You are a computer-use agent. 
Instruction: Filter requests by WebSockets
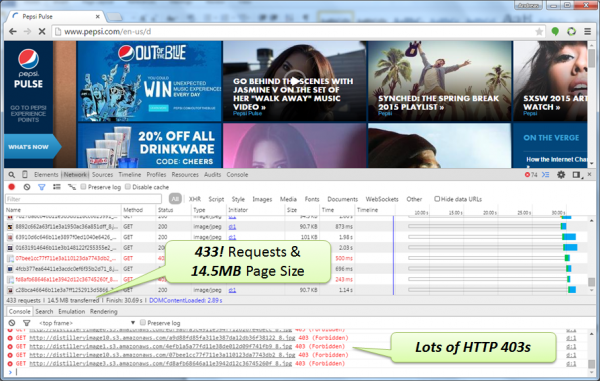[x=382, y=199]
